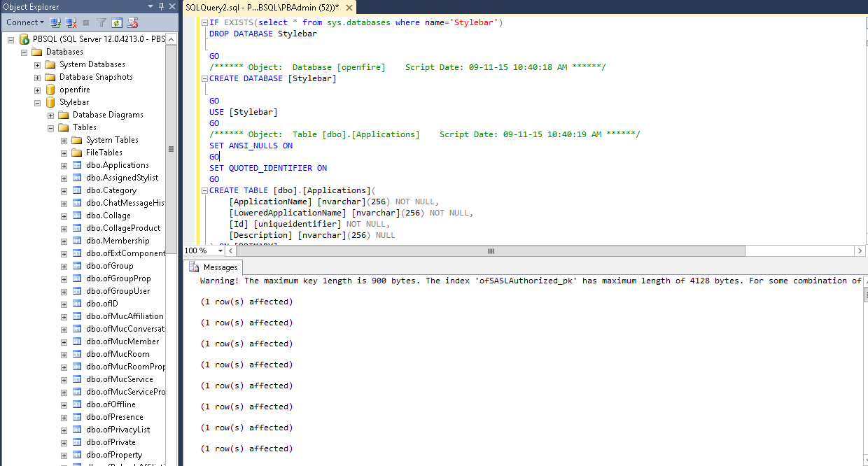Click the dbo.Collage table icon
868x466 pixels.
pyautogui.click(x=77, y=216)
